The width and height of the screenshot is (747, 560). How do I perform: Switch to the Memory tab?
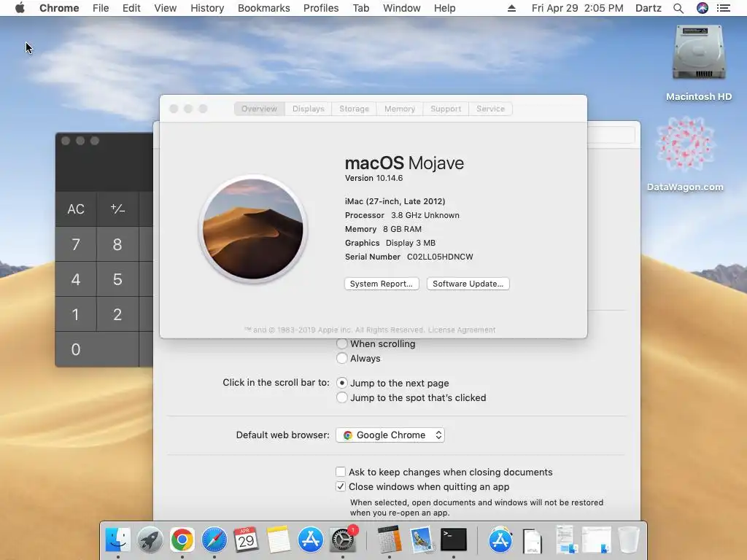coord(400,109)
